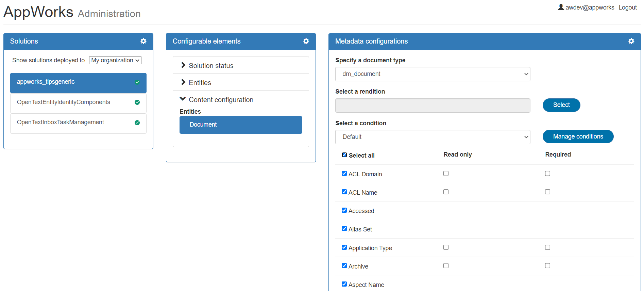Click the Manage conditions button

point(578,136)
